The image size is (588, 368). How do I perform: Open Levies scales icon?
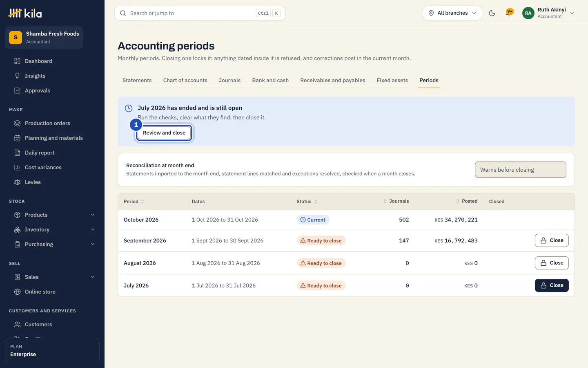(x=17, y=182)
